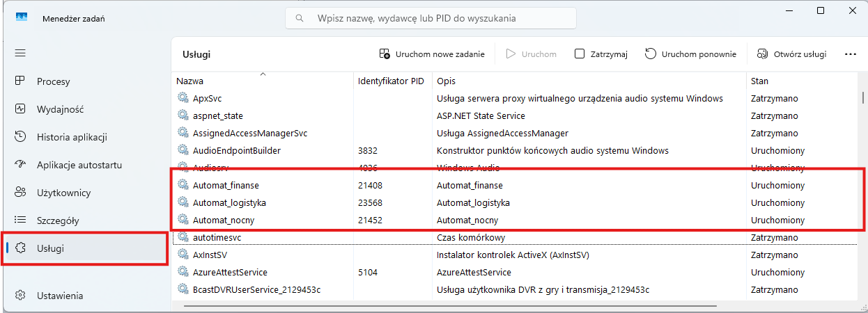Click the ASP.NET State Service description
This screenshot has height=313, width=868.
point(481,115)
